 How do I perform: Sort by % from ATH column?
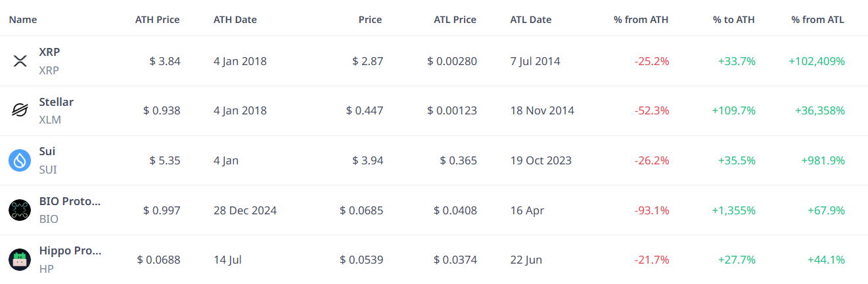[641, 20]
